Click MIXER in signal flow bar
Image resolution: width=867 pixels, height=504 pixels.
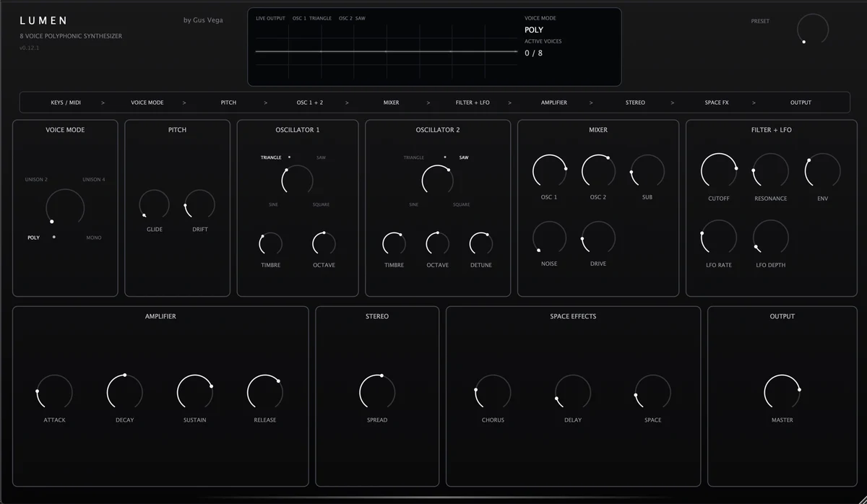(x=392, y=103)
